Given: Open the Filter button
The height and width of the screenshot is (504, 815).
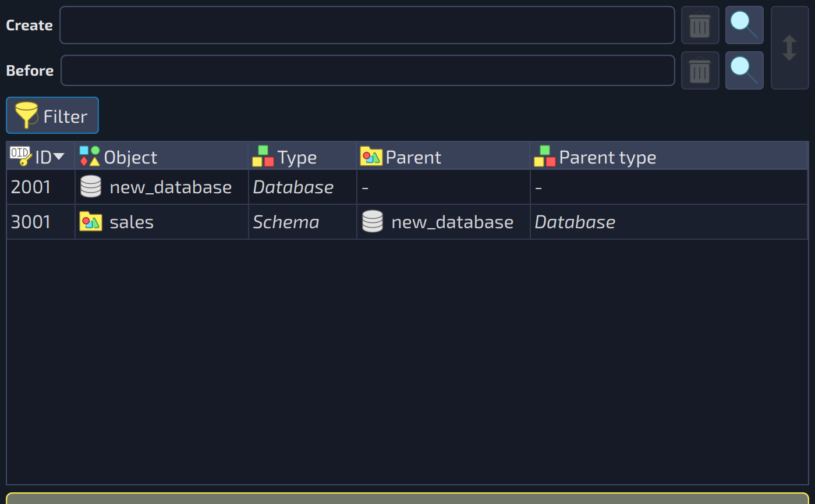Looking at the screenshot, I should click(x=52, y=116).
